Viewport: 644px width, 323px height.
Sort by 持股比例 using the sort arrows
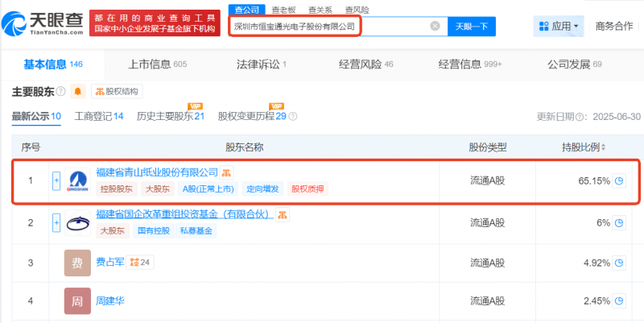point(603,147)
